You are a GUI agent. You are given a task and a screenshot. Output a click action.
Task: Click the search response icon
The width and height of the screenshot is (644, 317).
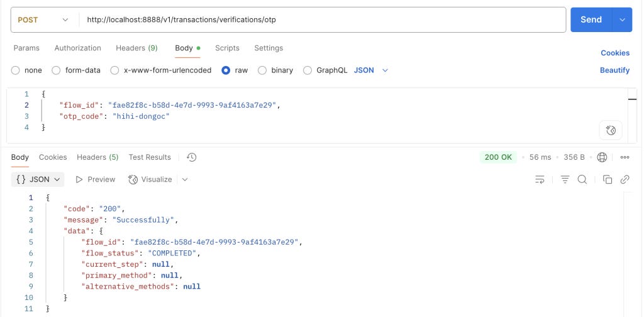coord(582,179)
